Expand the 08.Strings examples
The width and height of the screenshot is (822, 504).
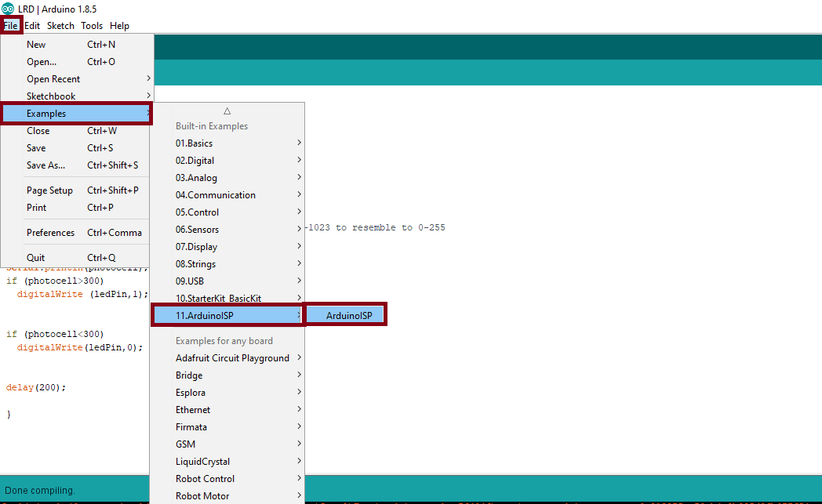click(227, 265)
